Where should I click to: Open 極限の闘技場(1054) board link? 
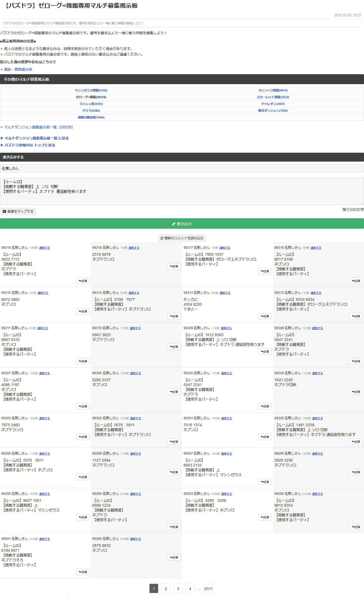pos(91,117)
